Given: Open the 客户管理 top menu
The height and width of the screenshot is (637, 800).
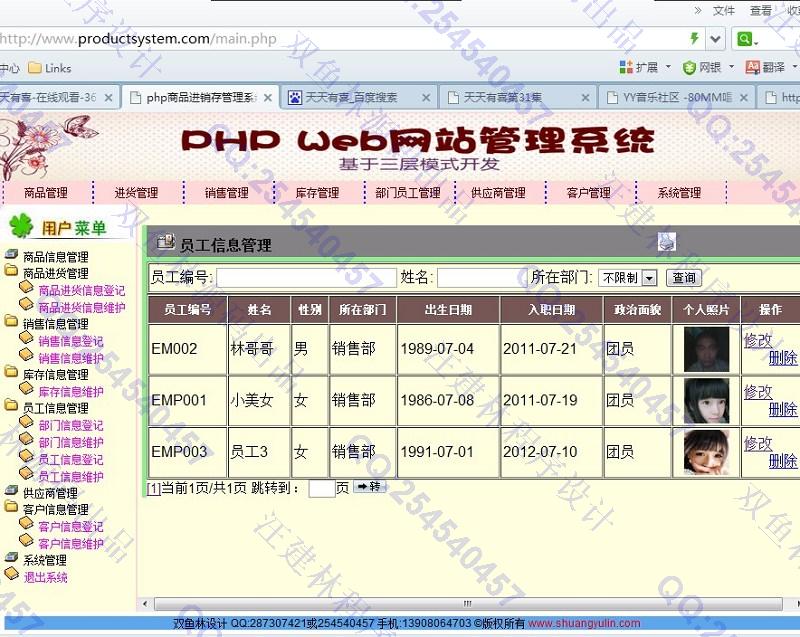Looking at the screenshot, I should pyautogui.click(x=589, y=193).
